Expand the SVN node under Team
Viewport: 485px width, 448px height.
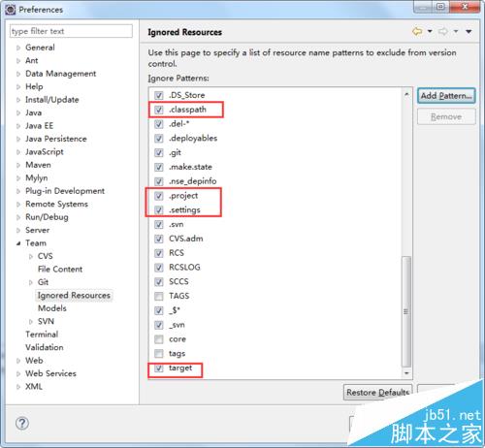[31, 322]
